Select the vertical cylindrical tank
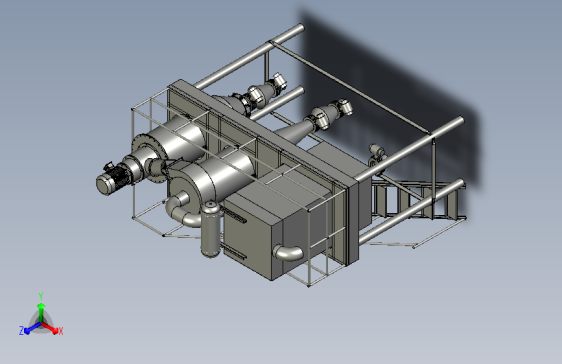Viewport: 562px width, 364px height. (210, 229)
